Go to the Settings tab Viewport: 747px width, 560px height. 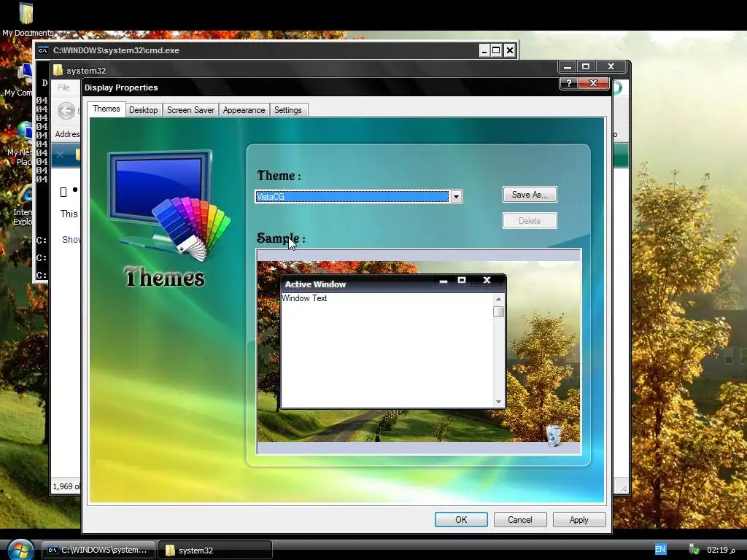287,110
